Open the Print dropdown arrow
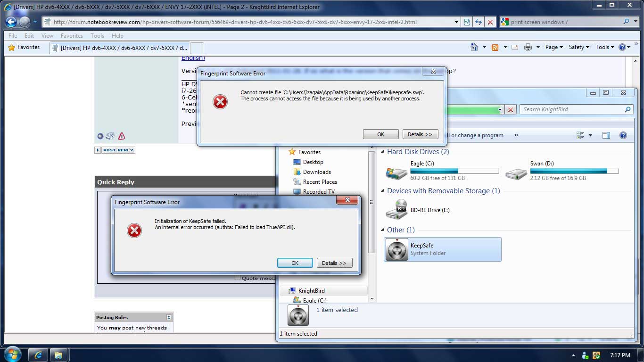The image size is (644, 362). (537, 47)
